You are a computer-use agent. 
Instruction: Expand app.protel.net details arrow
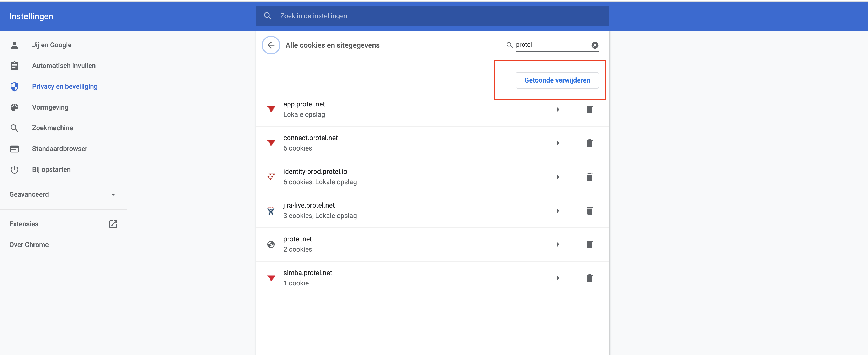coord(558,110)
